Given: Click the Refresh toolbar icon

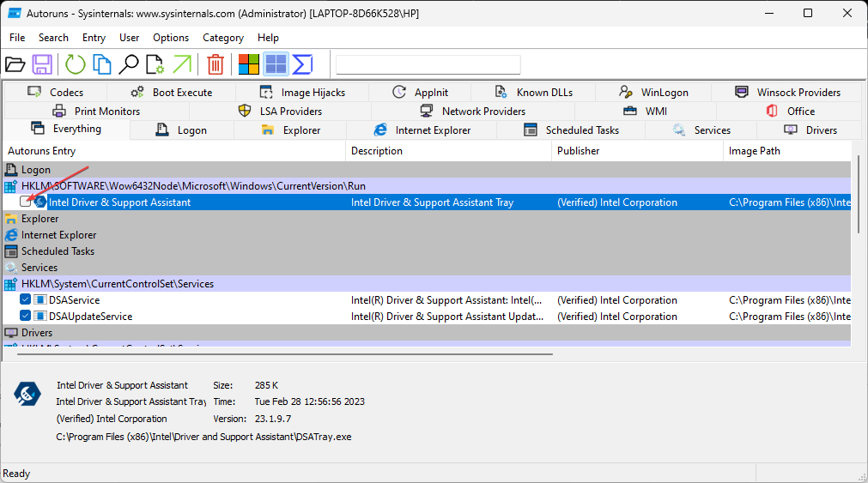Looking at the screenshot, I should click(75, 64).
